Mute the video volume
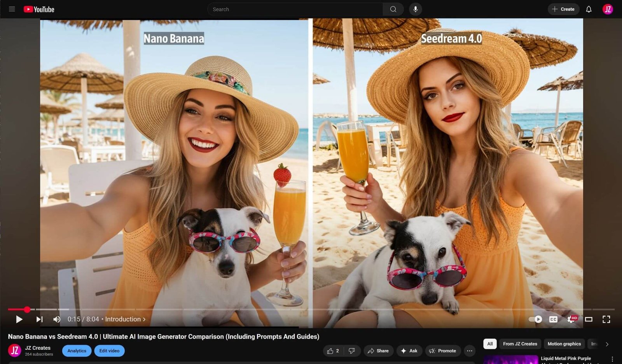This screenshot has height=364, width=622. point(57,319)
